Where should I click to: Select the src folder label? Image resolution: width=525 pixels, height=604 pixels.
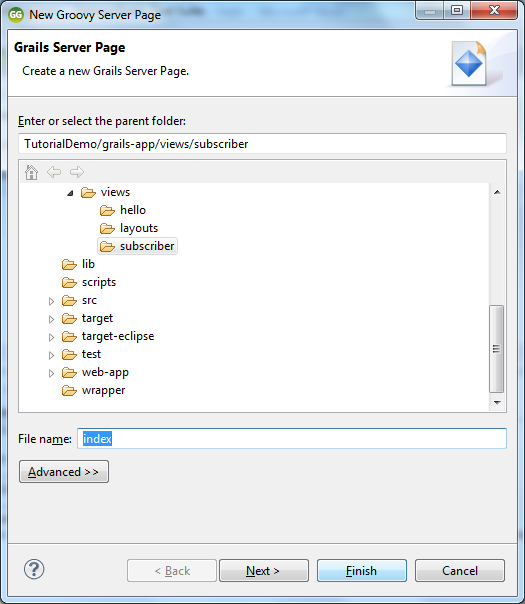pyautogui.click(x=89, y=300)
